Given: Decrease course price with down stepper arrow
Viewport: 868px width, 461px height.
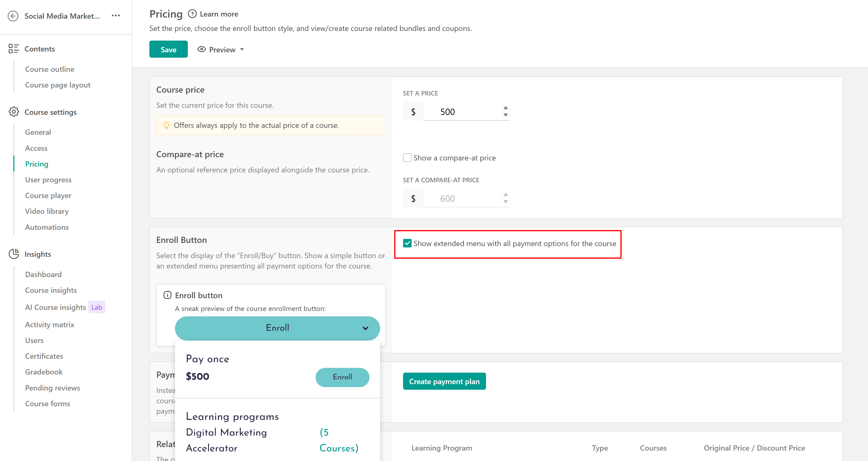Looking at the screenshot, I should pyautogui.click(x=505, y=115).
